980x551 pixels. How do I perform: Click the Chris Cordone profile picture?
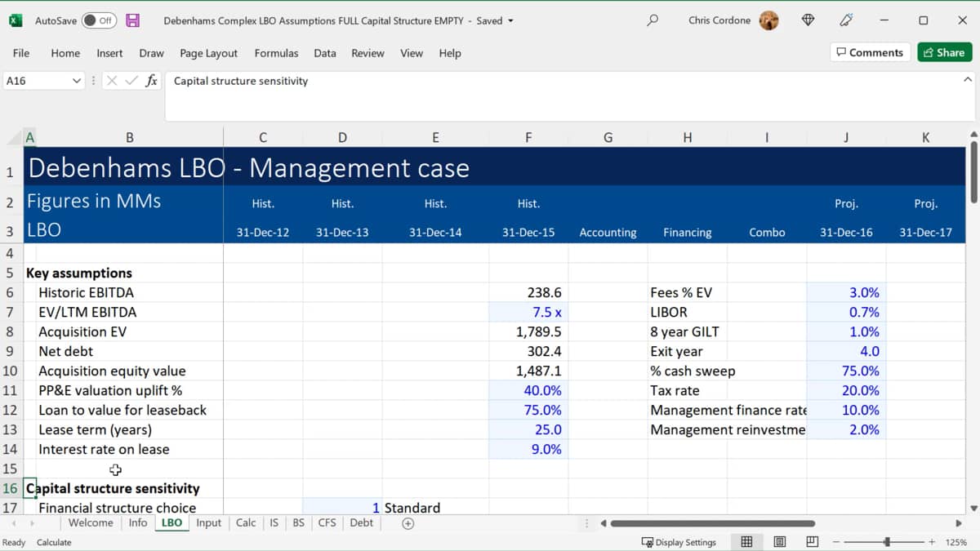pos(768,20)
